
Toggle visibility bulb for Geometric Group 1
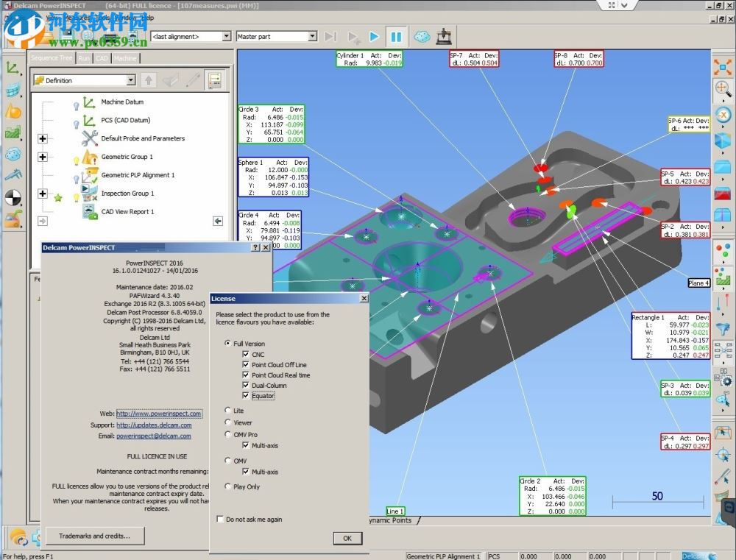(76, 160)
